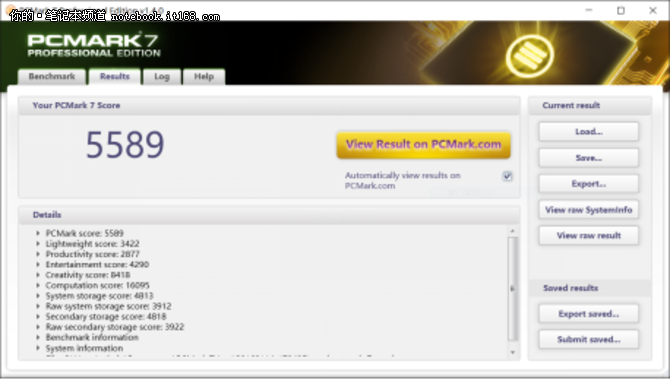Screen dimensions: 670x380
Task: Open View raw SystemInfo
Action: coord(588,210)
